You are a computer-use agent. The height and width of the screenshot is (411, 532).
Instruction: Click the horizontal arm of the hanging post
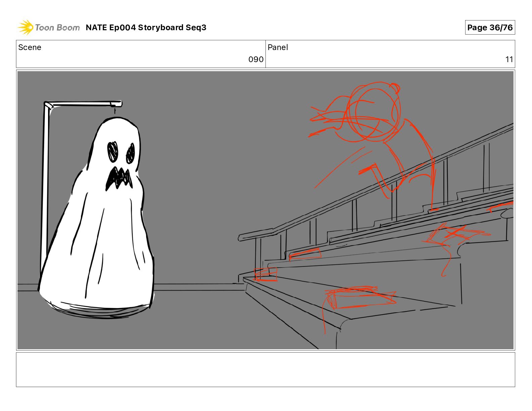pos(82,104)
